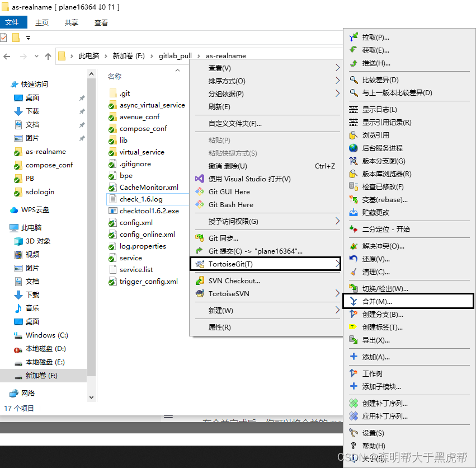The height and width of the screenshot is (468, 476).
Task: Click the 显示日志 log icon
Action: [x=354, y=109]
